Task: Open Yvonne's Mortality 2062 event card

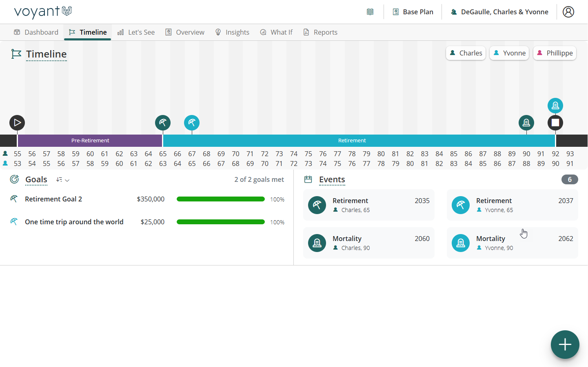Action: [512, 243]
